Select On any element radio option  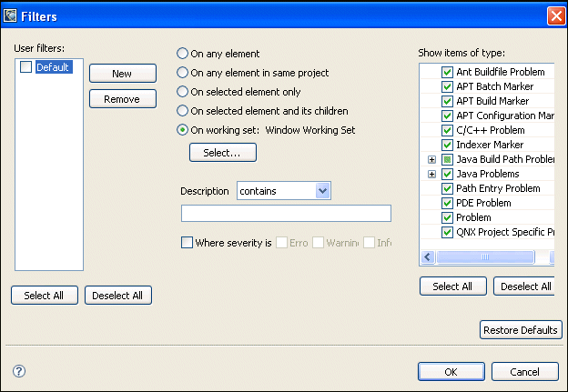click(182, 54)
